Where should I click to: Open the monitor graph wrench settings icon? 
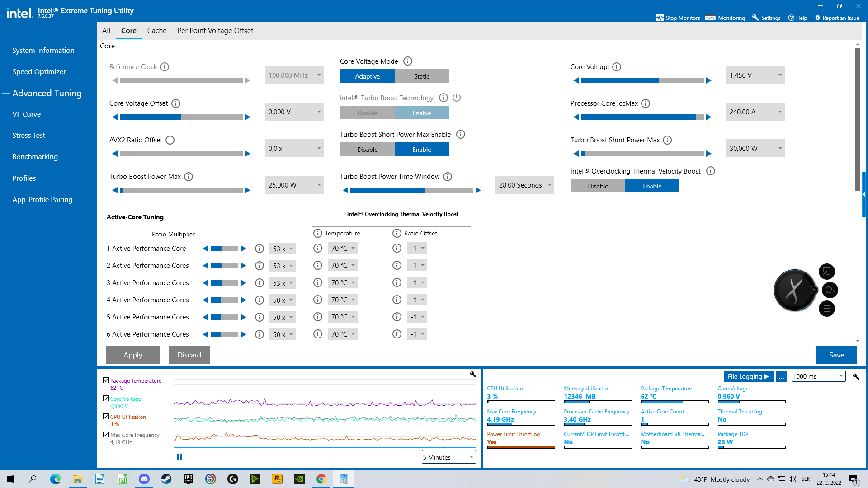coord(473,374)
